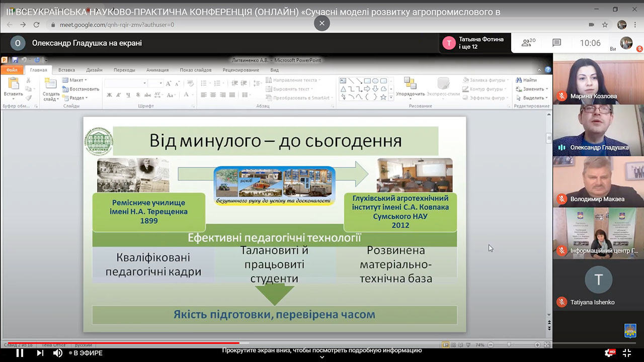Open Заливка фигуры fill color options

(486, 80)
